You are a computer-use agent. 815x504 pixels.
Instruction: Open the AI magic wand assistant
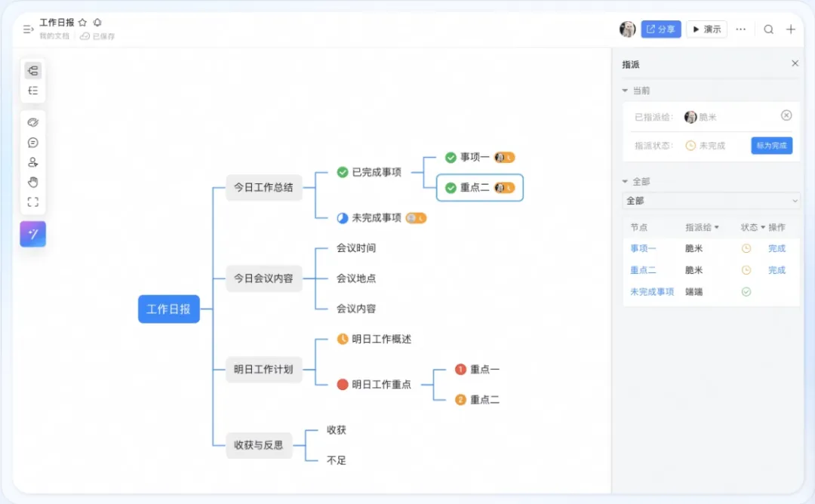32,234
